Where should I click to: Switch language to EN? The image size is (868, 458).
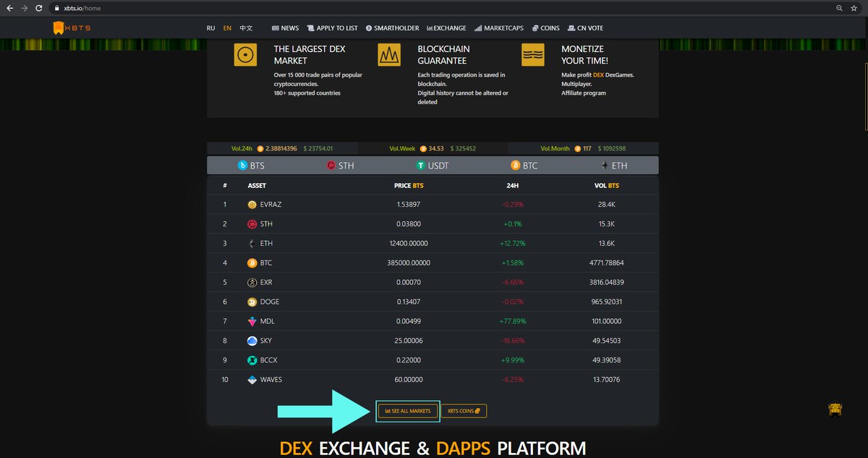click(x=227, y=28)
